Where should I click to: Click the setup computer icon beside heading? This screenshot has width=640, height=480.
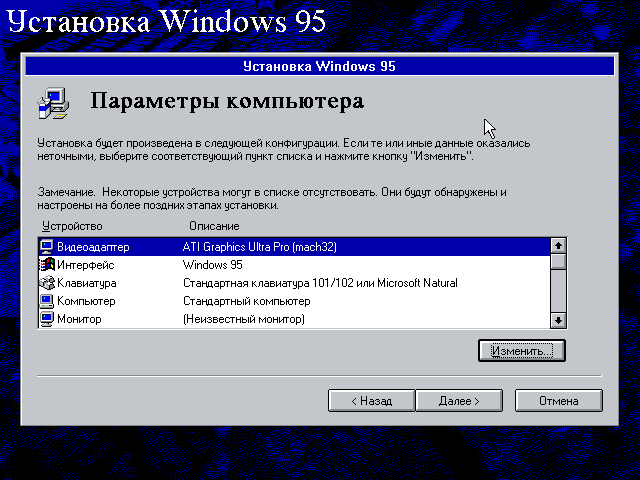53,103
